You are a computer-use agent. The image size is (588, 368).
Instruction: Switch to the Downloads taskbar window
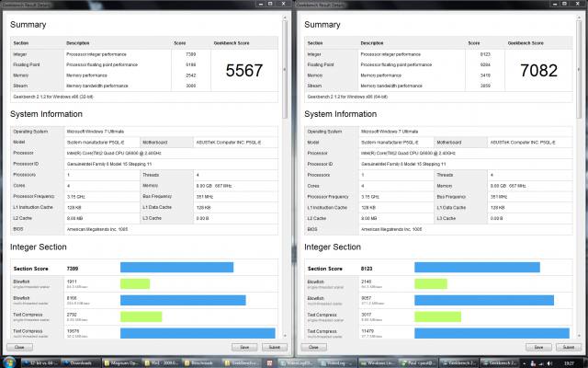84,362
